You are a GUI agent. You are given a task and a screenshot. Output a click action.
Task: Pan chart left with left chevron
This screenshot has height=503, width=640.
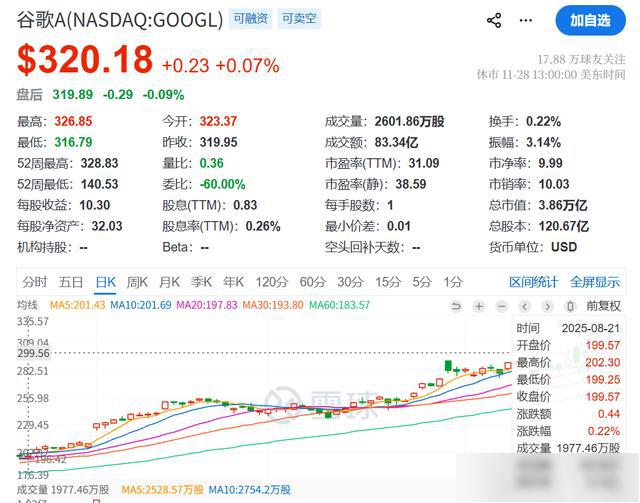tap(525, 306)
